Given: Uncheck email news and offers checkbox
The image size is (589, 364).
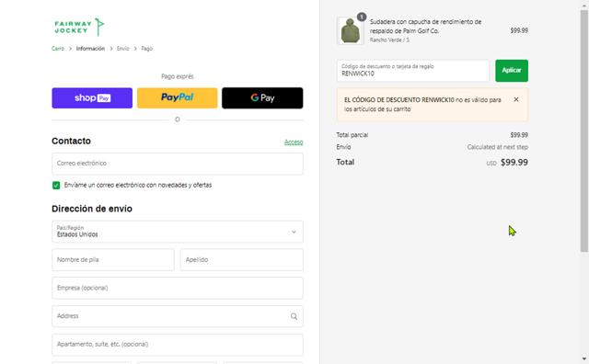Looking at the screenshot, I should click(56, 186).
